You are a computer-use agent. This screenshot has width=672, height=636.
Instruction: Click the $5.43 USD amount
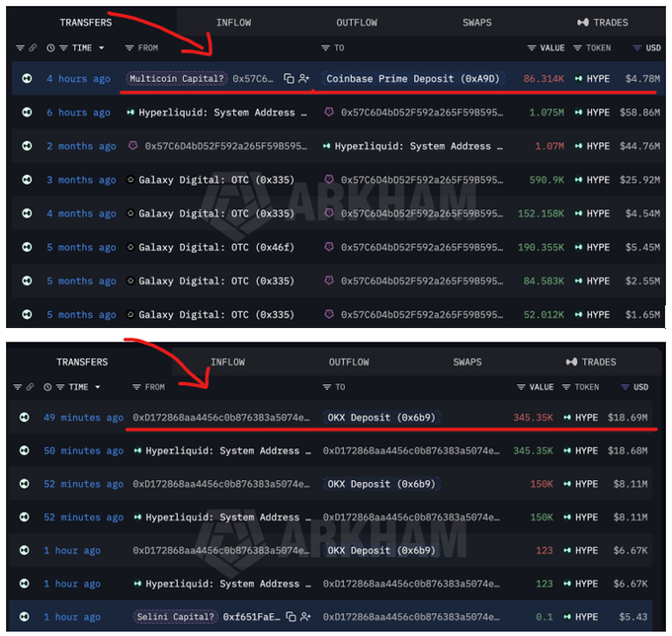click(x=633, y=616)
